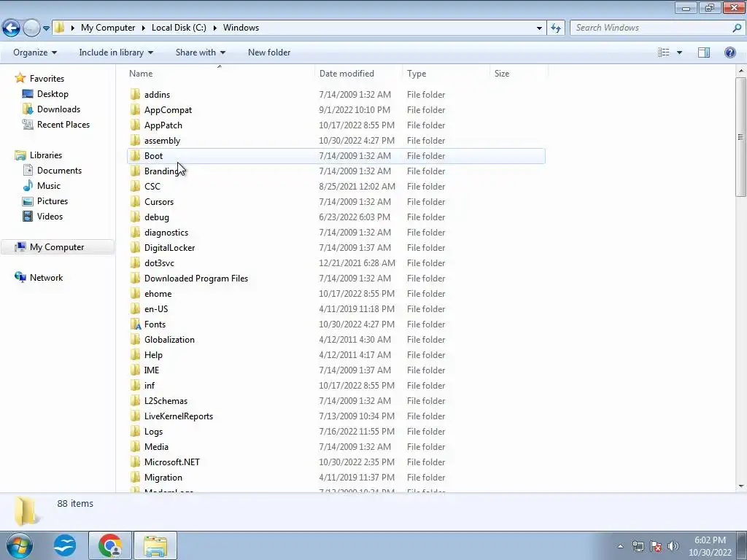The width and height of the screenshot is (747, 560).
Task: Click in the Search Windows field
Action: click(x=650, y=28)
